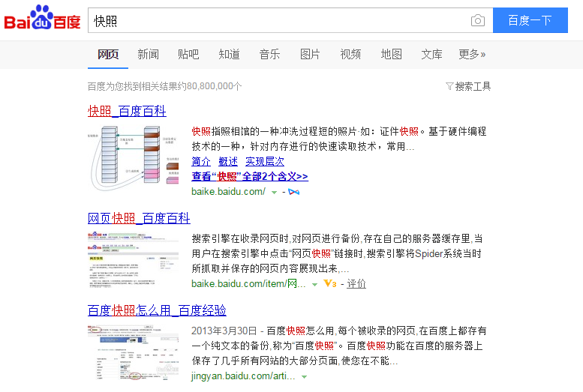Click the blue bowtie icon after baike.baidu.com
Screen dimensions: 583x392
pyautogui.click(x=294, y=192)
